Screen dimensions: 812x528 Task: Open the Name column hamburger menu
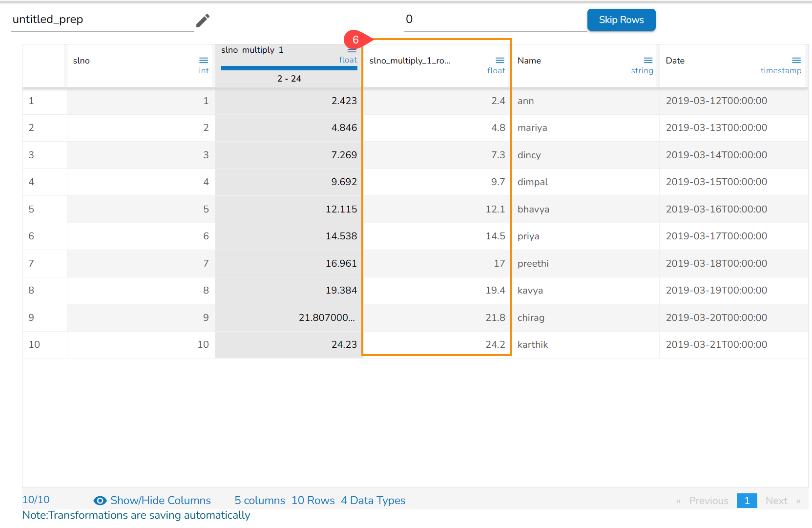coord(648,61)
